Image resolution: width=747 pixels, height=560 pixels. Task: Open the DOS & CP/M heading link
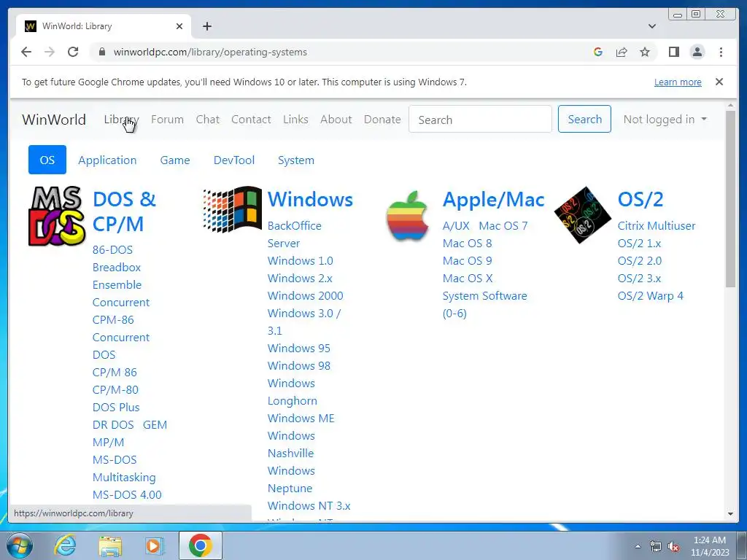pyautogui.click(x=124, y=211)
